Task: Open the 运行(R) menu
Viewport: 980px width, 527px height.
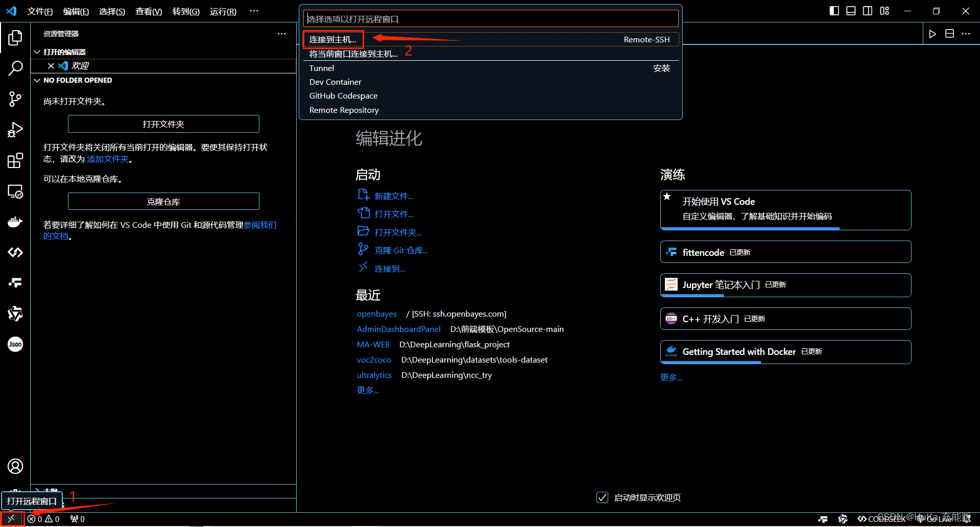Action: (223, 11)
